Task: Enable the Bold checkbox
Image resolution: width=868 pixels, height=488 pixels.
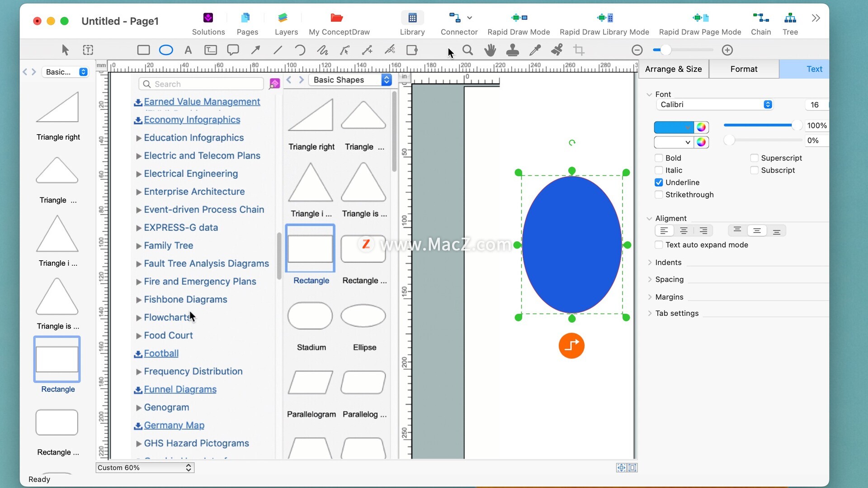Action: coord(659,158)
